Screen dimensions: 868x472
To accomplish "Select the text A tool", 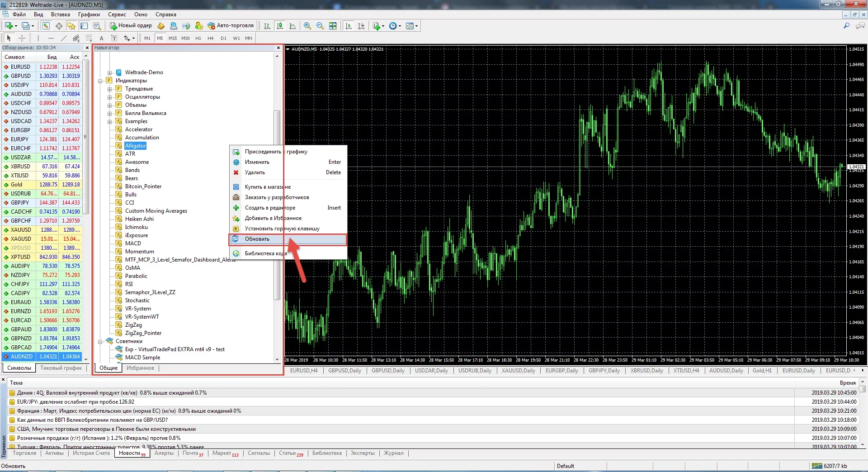I will point(101,38).
